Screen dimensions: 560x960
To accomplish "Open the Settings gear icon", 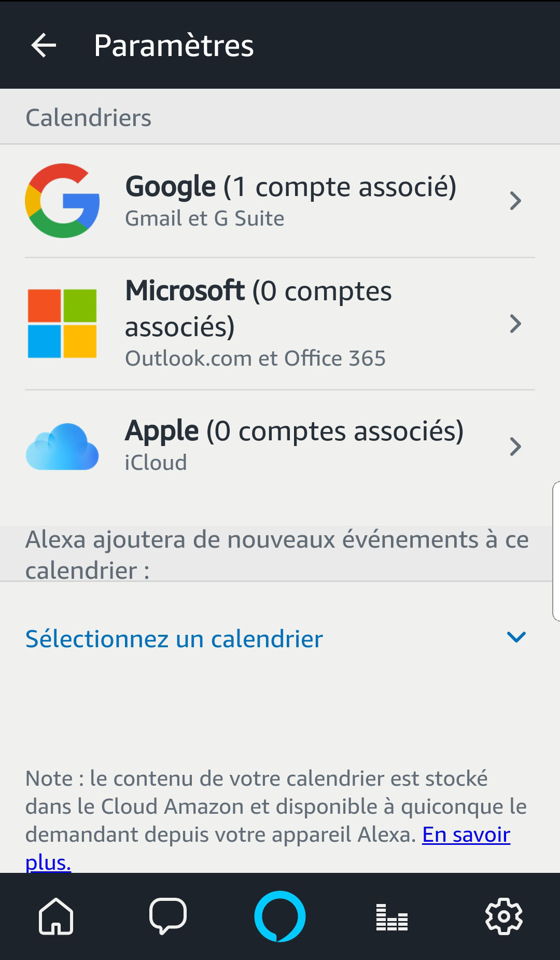I will pyautogui.click(x=504, y=916).
